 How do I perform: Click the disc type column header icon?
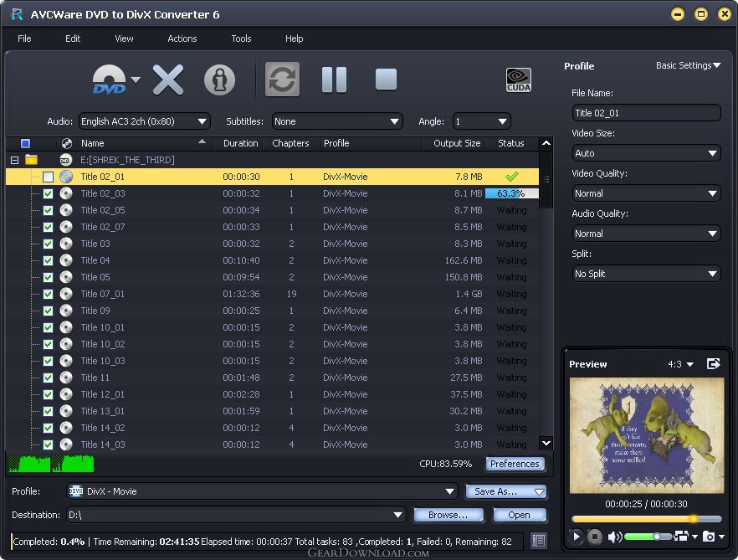67,143
